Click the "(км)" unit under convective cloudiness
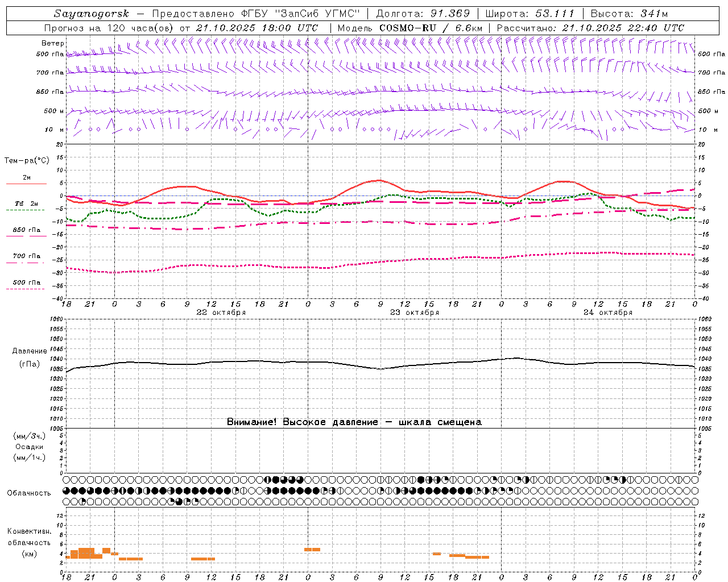Screen dimensions: 728x582 point(30,554)
